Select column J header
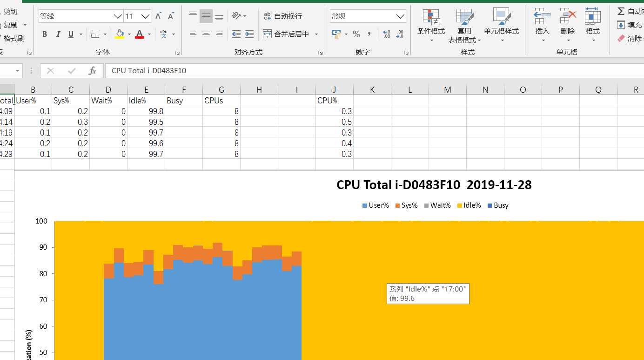 (x=335, y=89)
